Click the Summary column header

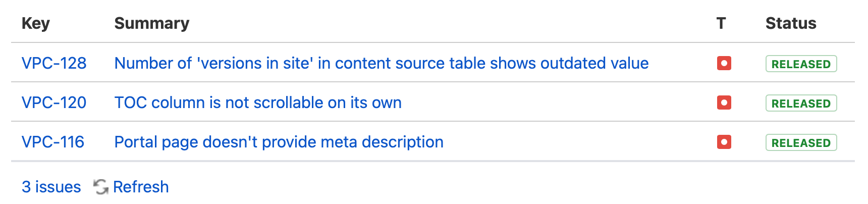pos(151,23)
